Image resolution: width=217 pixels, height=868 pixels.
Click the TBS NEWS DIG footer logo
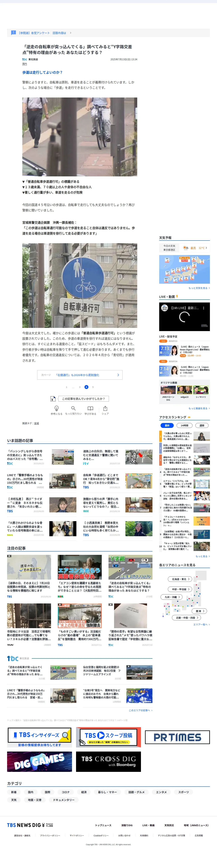click(x=30, y=825)
